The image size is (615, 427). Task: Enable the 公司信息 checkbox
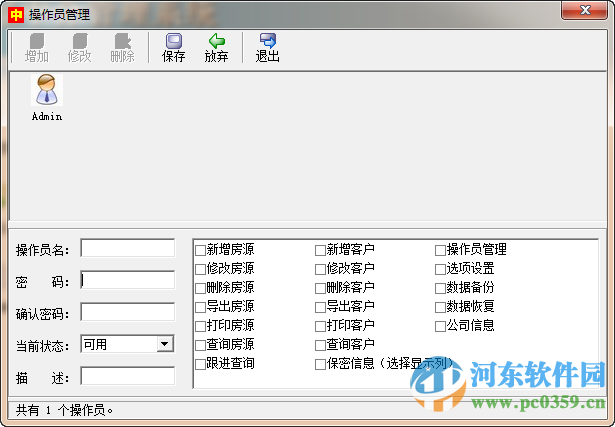(x=440, y=326)
